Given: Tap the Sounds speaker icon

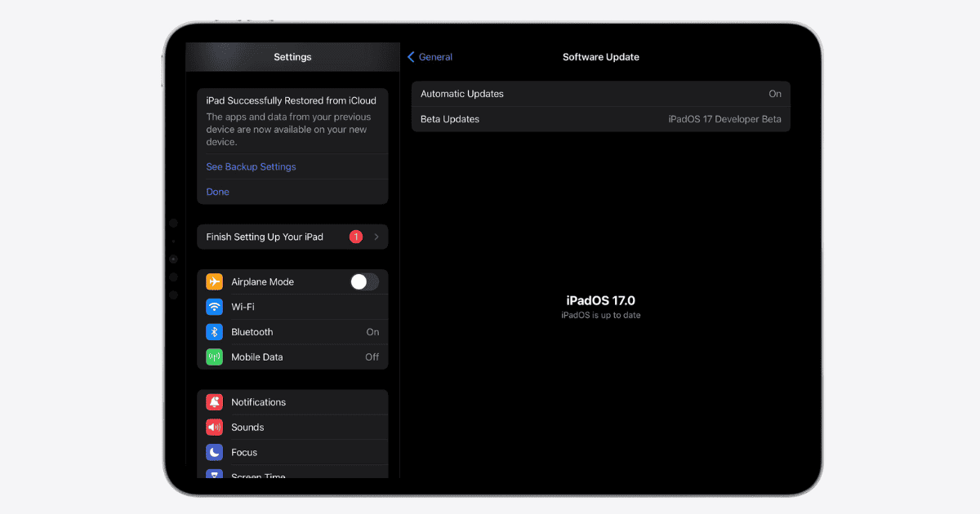Looking at the screenshot, I should click(214, 428).
